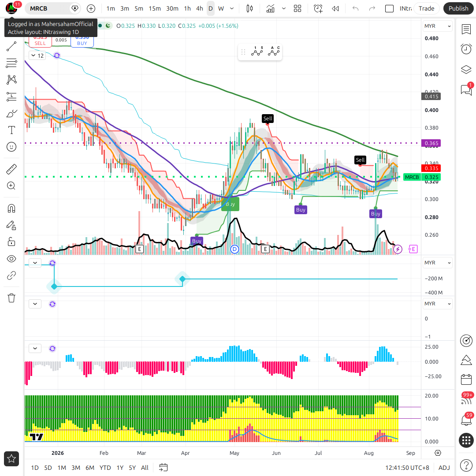Click the SELL price button
Image resolution: width=476 pixels, height=476 pixels.
coord(40,41)
